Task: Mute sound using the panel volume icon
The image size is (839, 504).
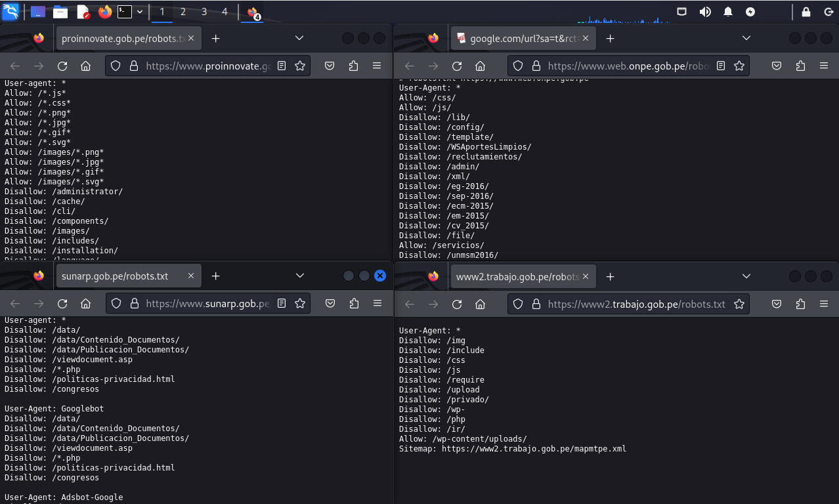Action: point(705,12)
